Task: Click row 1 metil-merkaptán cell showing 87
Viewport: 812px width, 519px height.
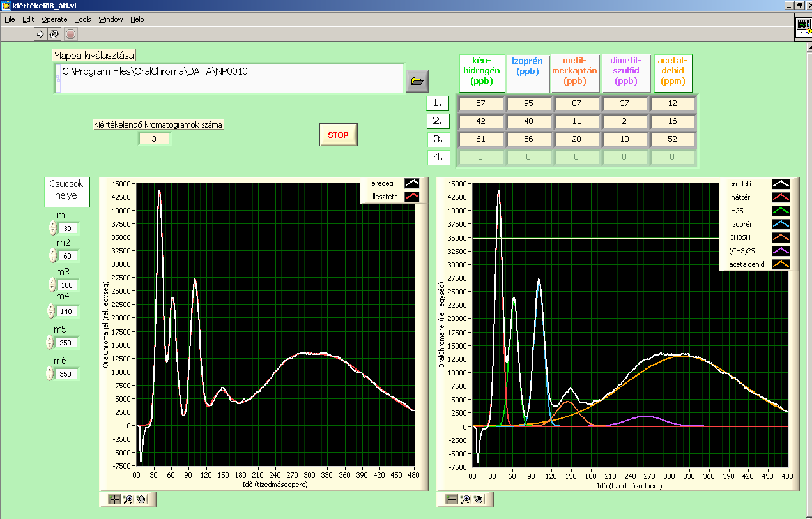Action: [x=576, y=103]
